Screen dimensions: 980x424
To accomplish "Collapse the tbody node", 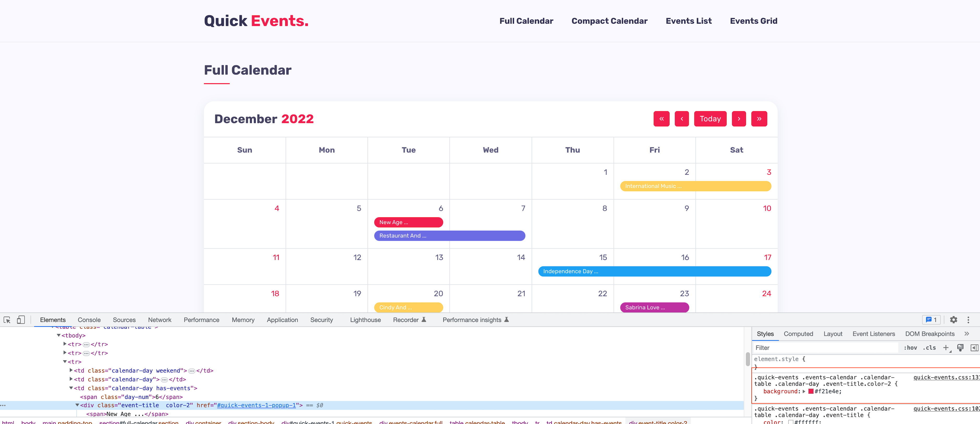I will (x=59, y=335).
